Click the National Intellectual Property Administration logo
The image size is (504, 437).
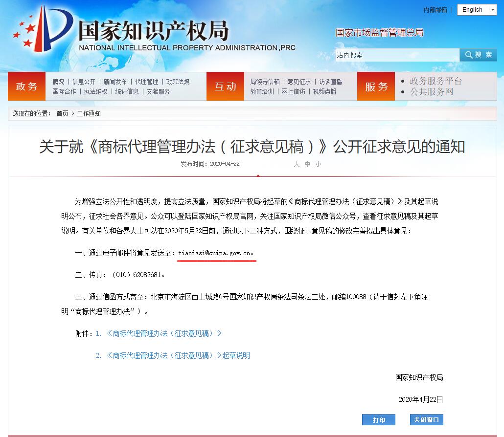tap(153, 29)
